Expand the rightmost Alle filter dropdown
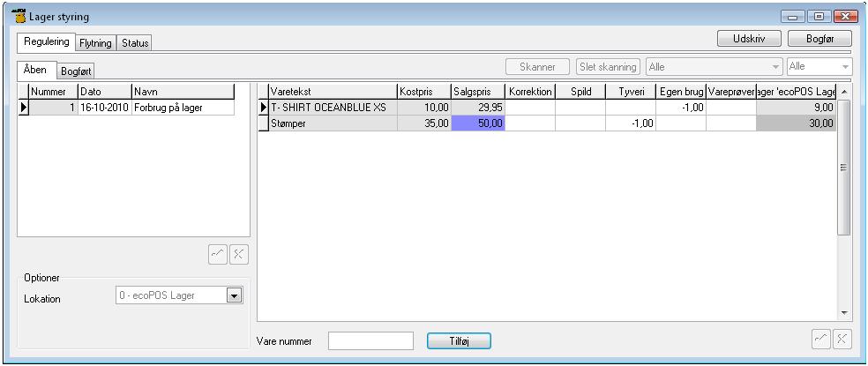Image resolution: width=868 pixels, height=366 pixels. [x=846, y=67]
